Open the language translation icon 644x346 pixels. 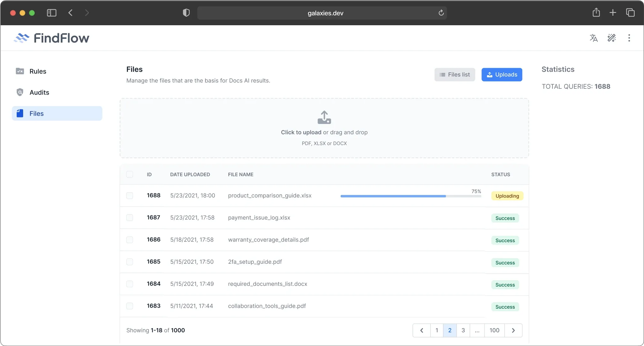[x=593, y=38]
